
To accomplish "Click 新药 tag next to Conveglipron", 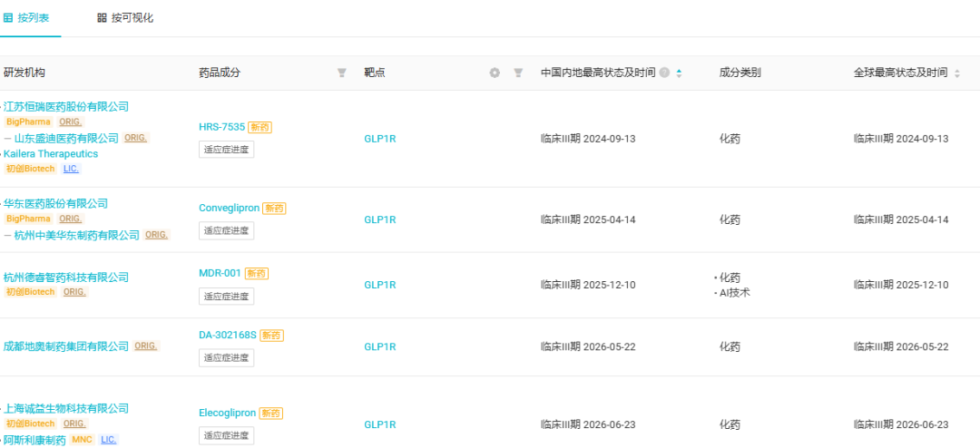I will (274, 209).
